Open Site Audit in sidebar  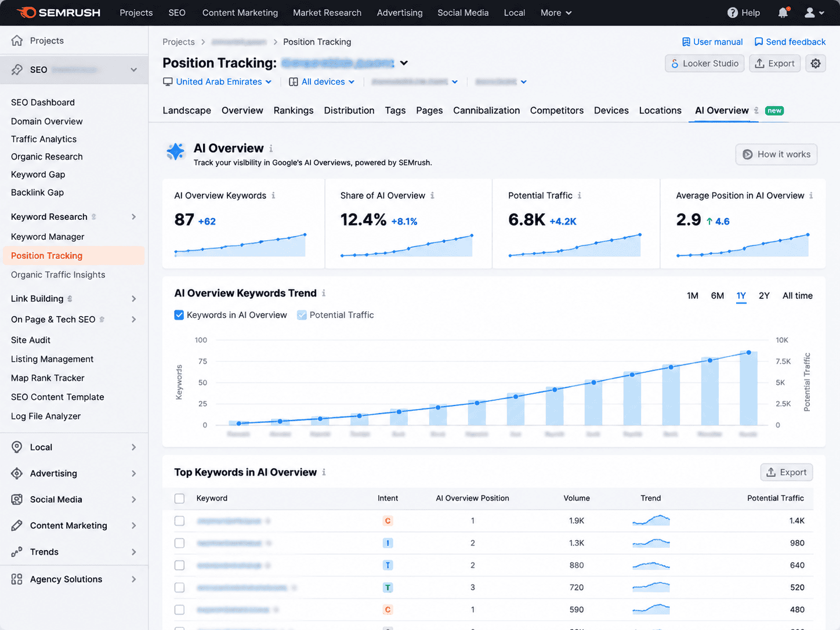coord(31,340)
